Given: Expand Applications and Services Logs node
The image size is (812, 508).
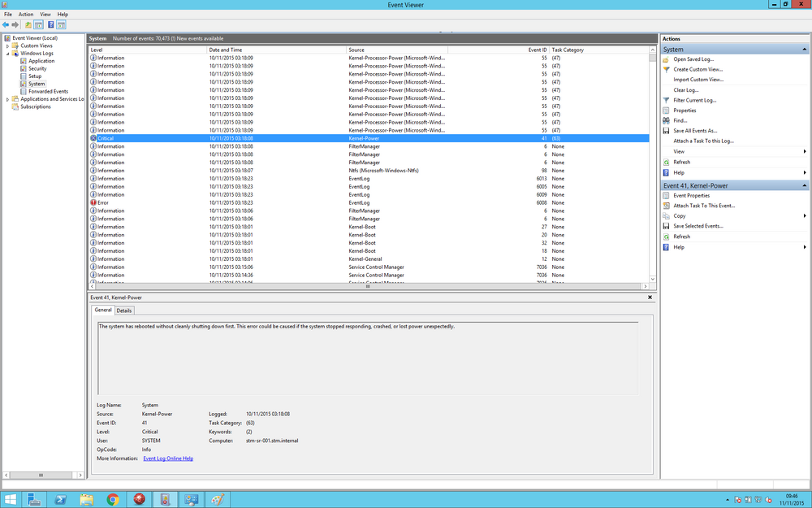Looking at the screenshot, I should (x=7, y=99).
